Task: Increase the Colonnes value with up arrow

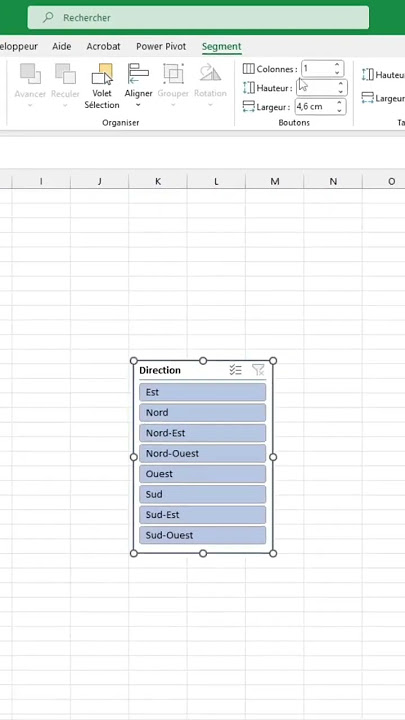Action: tap(337, 65)
